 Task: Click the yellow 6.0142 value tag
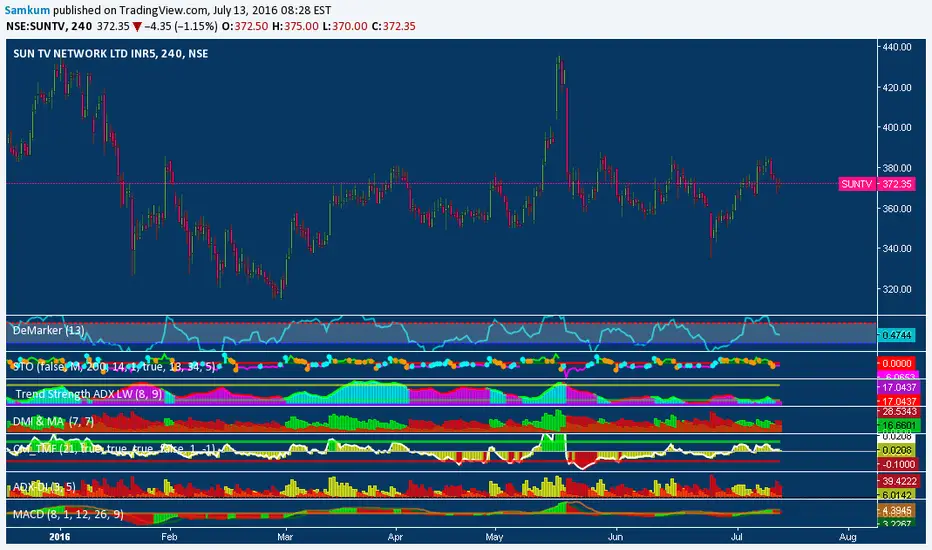[897, 495]
